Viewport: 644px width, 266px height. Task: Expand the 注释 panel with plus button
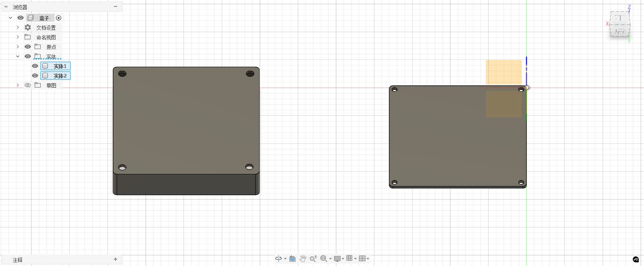click(116, 259)
